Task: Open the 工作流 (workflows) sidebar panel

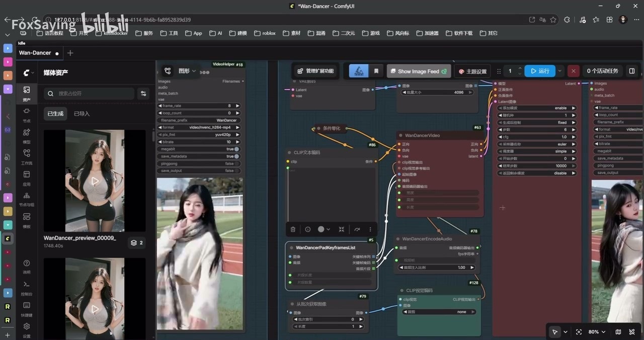Action: pos(27,156)
